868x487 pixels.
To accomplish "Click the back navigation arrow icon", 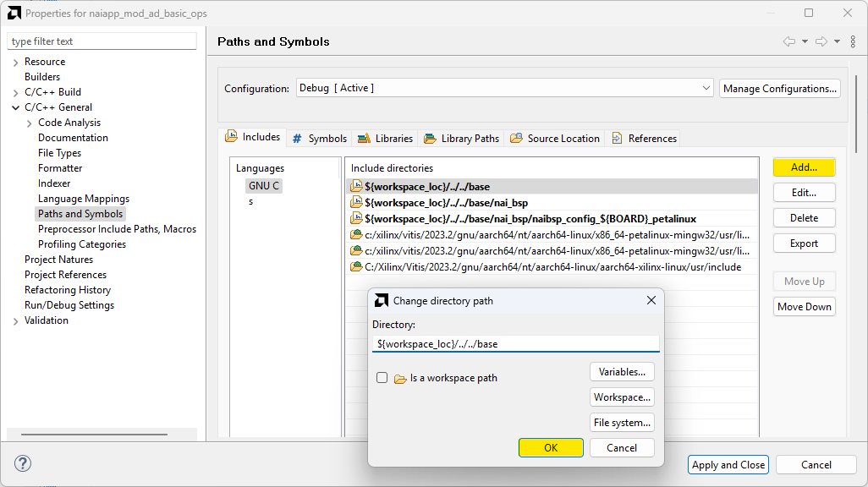I will [788, 41].
